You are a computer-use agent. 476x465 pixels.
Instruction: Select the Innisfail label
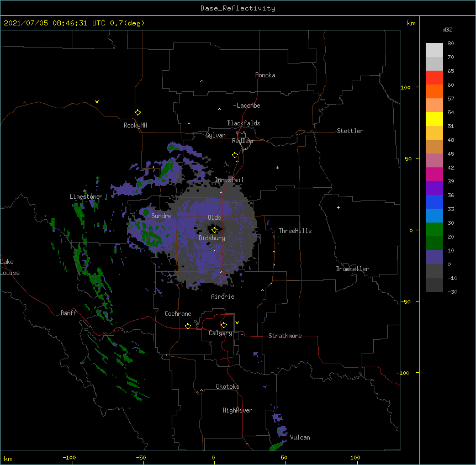[229, 180]
